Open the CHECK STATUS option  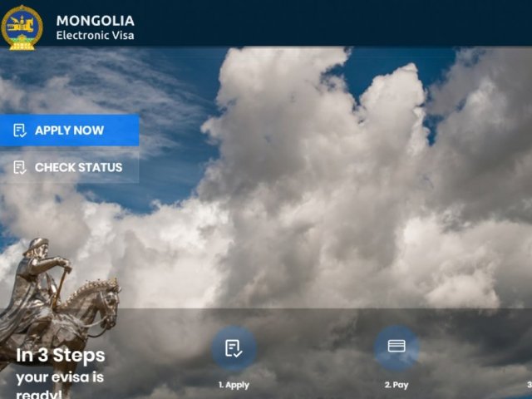(69, 167)
